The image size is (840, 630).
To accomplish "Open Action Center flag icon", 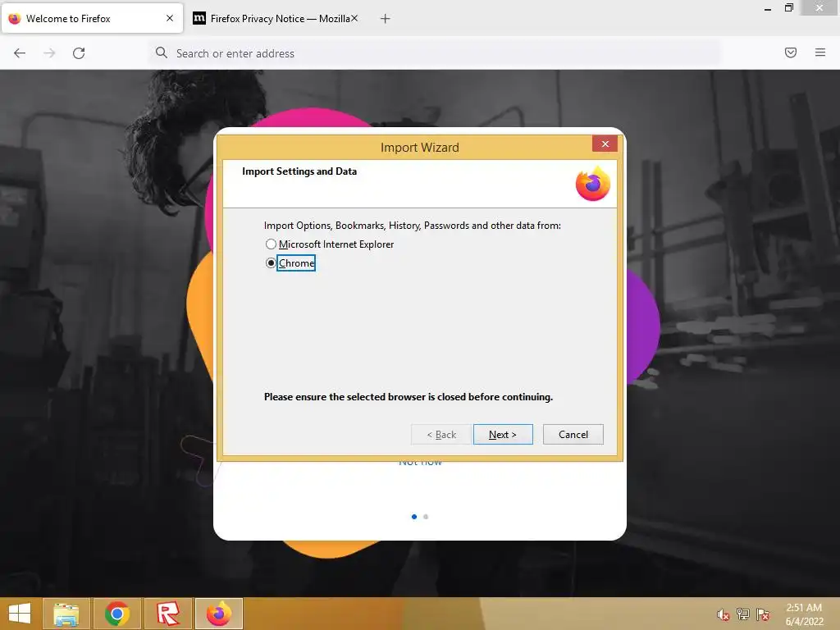I will tap(763, 614).
